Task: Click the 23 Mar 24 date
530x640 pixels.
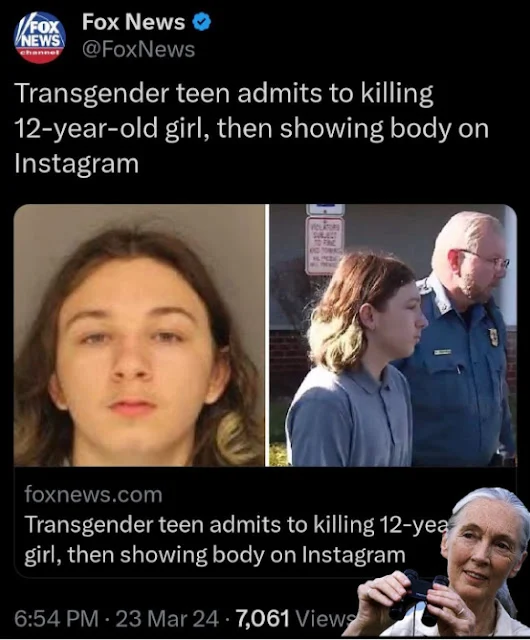Action: [167, 618]
